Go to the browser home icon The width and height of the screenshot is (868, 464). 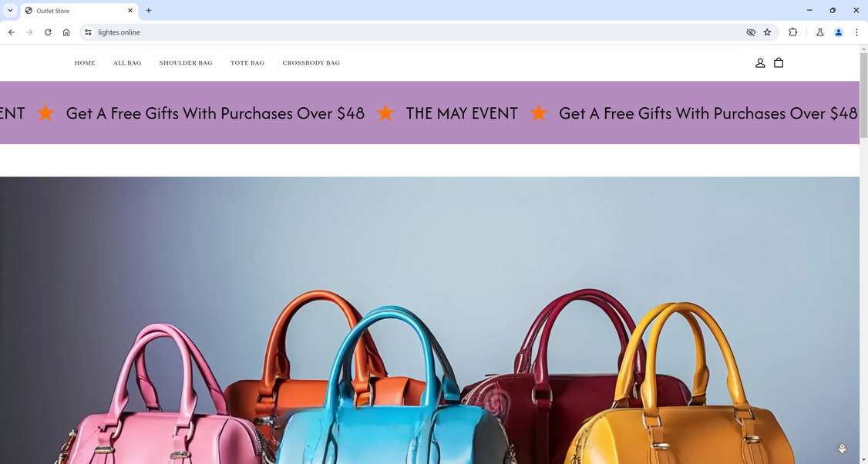click(66, 32)
